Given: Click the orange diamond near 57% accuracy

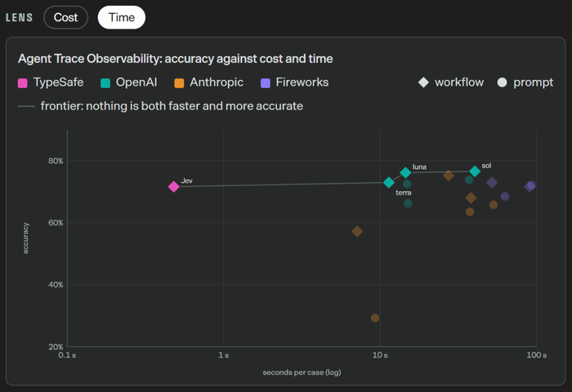Looking at the screenshot, I should point(357,231).
